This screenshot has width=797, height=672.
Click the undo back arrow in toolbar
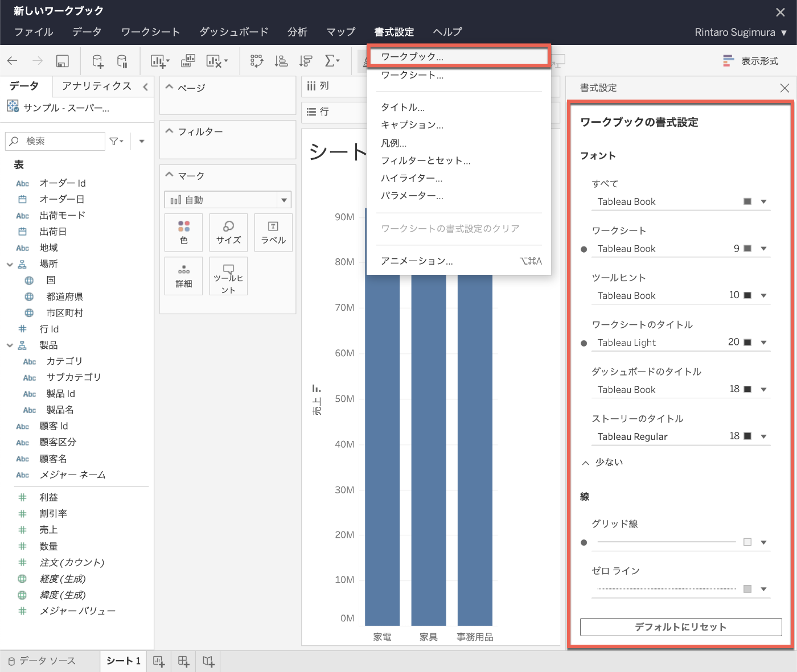coord(13,61)
